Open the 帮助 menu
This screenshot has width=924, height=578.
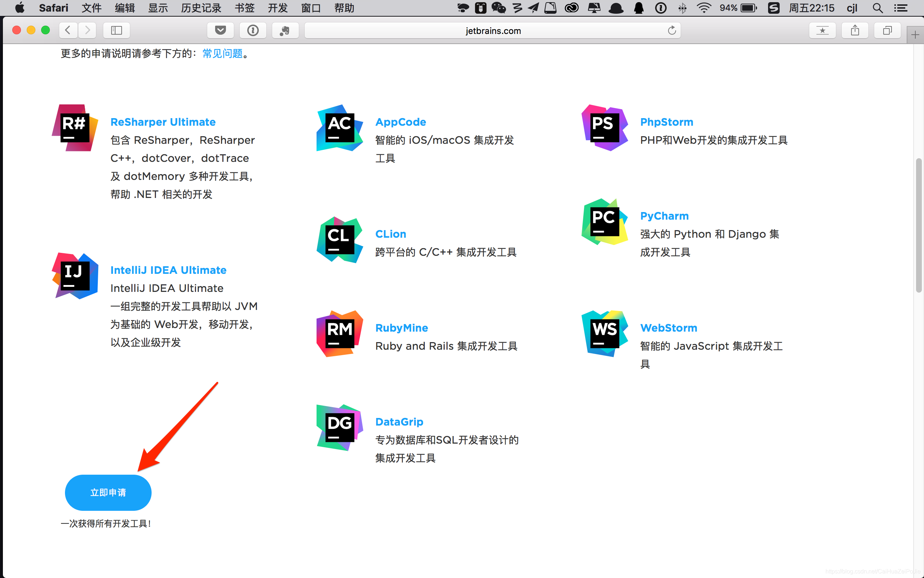pyautogui.click(x=344, y=8)
